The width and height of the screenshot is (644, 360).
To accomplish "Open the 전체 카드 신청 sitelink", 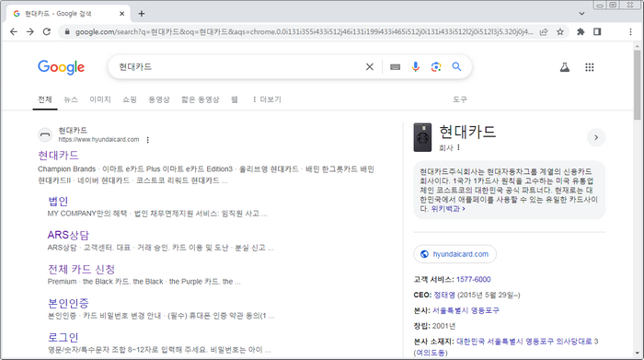I will pyautogui.click(x=81, y=269).
